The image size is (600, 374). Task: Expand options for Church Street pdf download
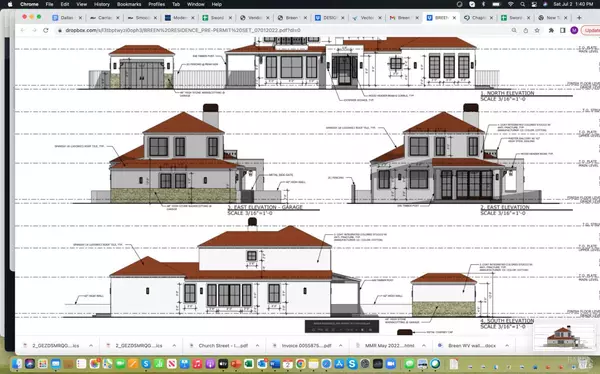point(257,346)
